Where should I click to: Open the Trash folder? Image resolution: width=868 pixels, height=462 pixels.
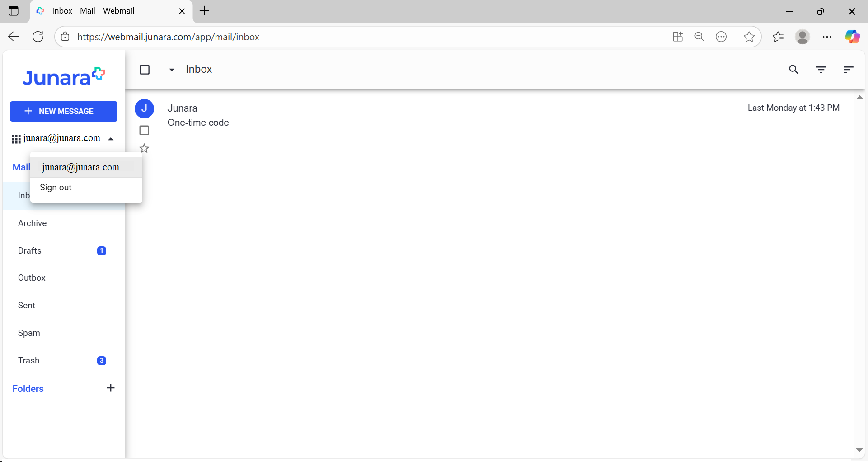point(64,361)
